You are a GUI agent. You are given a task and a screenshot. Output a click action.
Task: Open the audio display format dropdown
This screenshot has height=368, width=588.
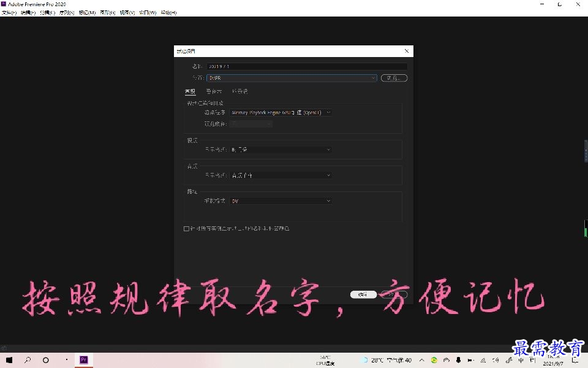(x=281, y=175)
